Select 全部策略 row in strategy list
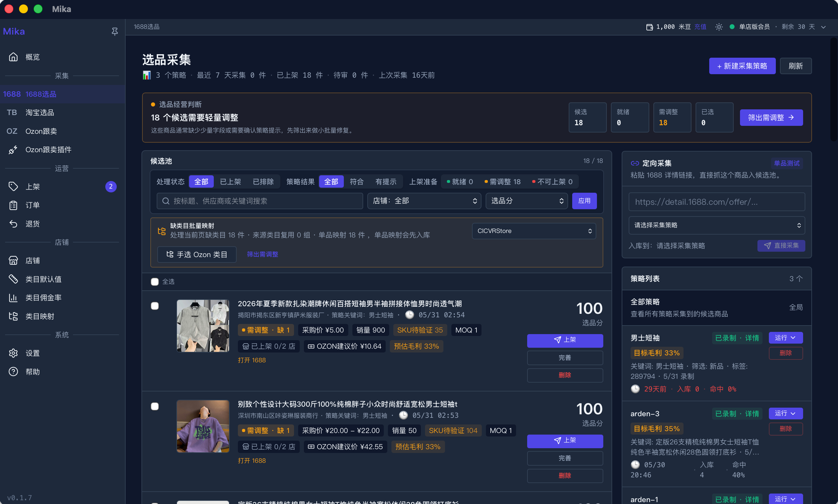The image size is (838, 504). [717, 308]
